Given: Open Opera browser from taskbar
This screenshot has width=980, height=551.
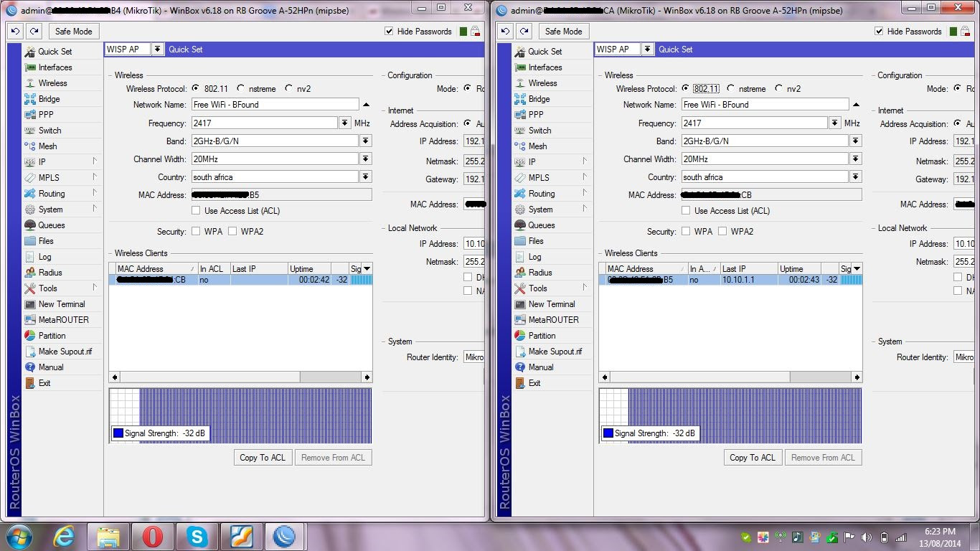Looking at the screenshot, I should point(152,537).
